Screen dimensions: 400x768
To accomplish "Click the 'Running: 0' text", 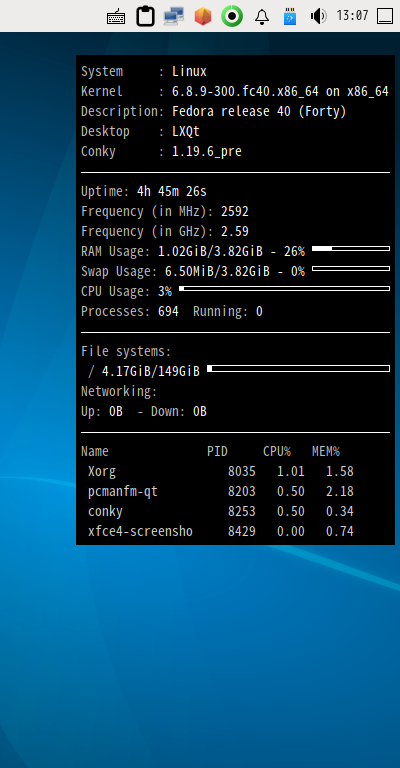I will click(x=228, y=312).
